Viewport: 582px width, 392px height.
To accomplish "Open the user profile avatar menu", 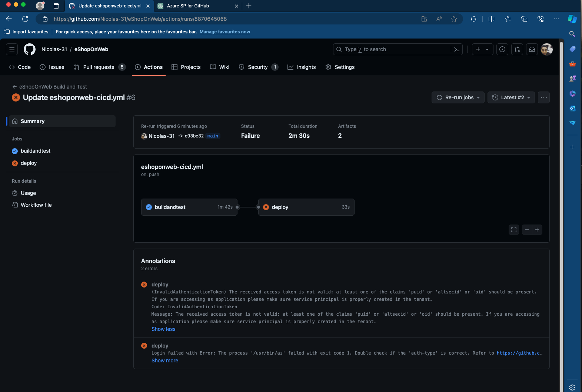I will click(x=547, y=49).
